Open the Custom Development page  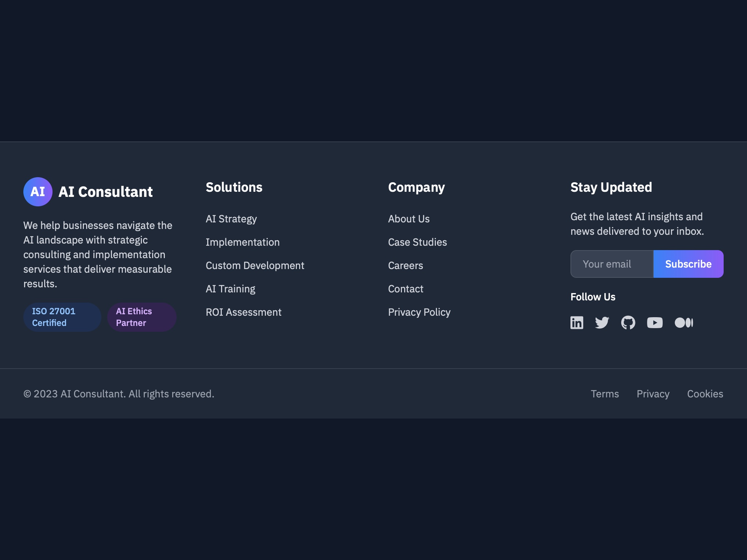[x=255, y=265]
